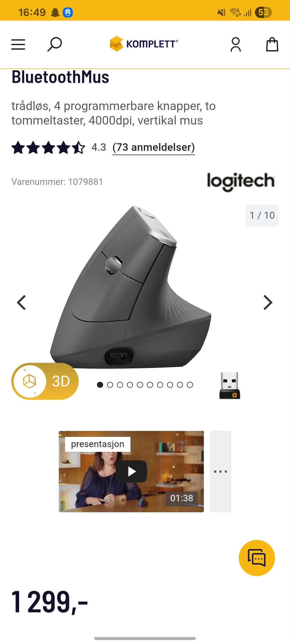The width and height of the screenshot is (290, 644).
Task: Show previous product image with left chevron
Action: coord(21,303)
